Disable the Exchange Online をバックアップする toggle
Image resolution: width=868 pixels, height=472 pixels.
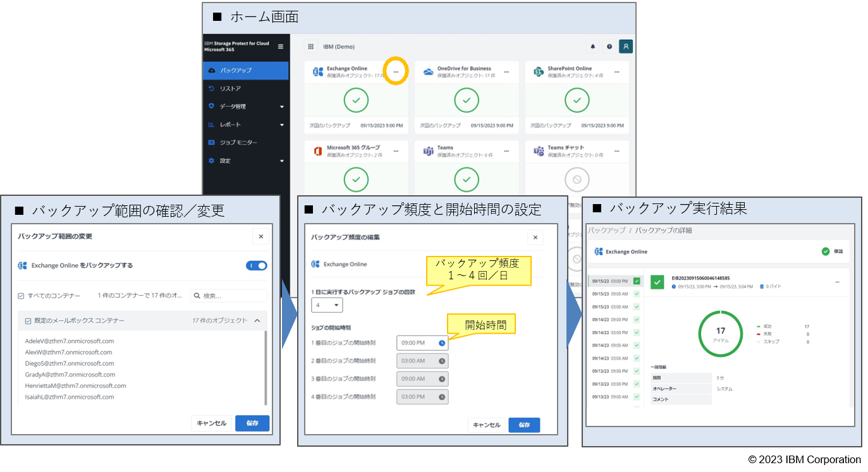click(x=256, y=264)
